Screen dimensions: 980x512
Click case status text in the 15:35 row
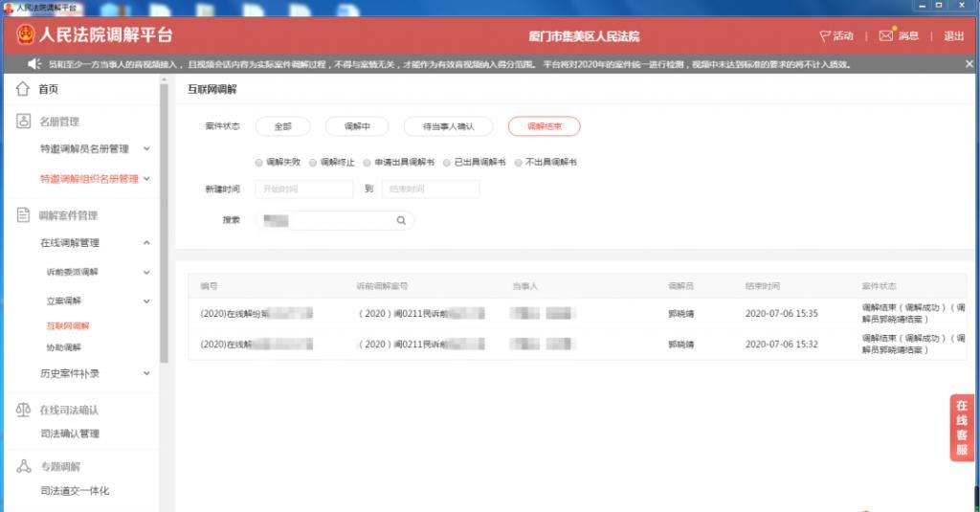click(x=913, y=313)
